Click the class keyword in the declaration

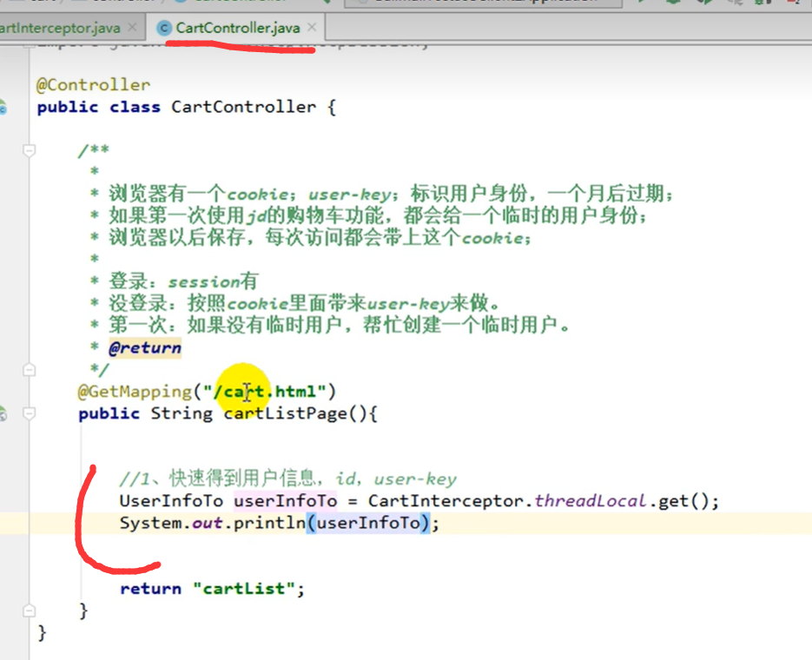135,107
